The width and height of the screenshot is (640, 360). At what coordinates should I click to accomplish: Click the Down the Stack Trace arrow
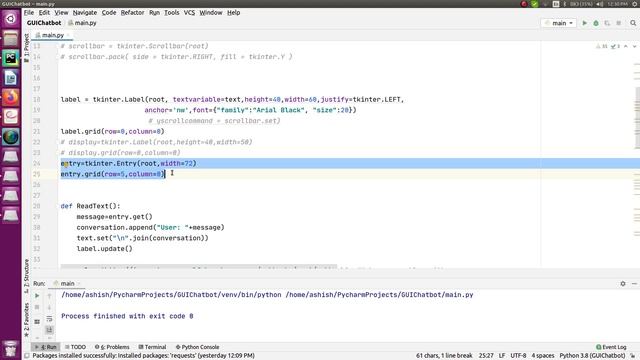click(49, 307)
